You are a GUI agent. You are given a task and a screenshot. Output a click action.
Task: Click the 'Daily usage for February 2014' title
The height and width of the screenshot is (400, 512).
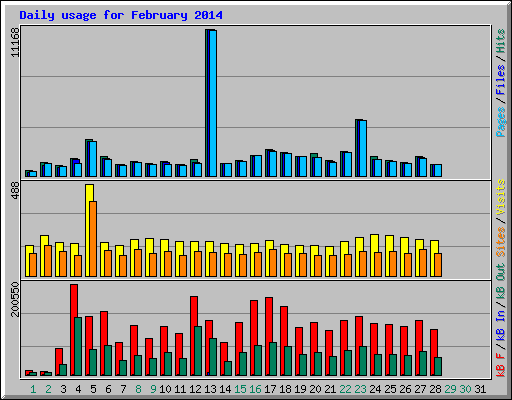tap(121, 15)
